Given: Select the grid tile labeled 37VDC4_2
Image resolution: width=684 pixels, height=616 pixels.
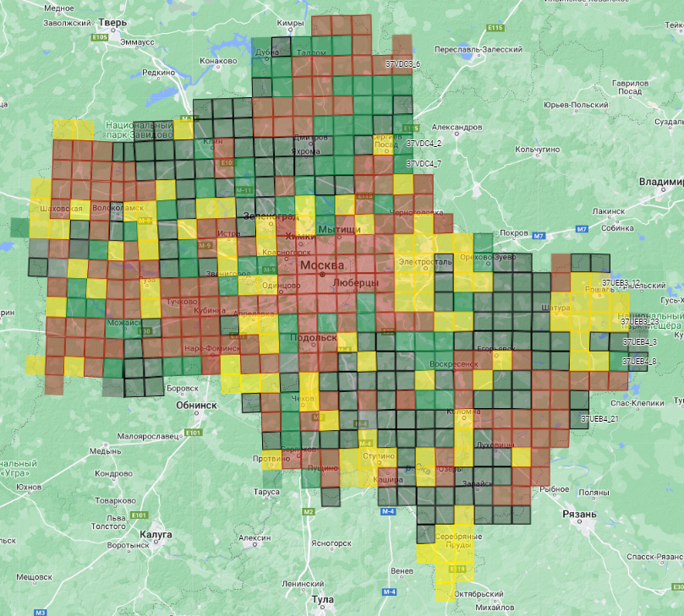Looking at the screenshot, I should (424, 144).
